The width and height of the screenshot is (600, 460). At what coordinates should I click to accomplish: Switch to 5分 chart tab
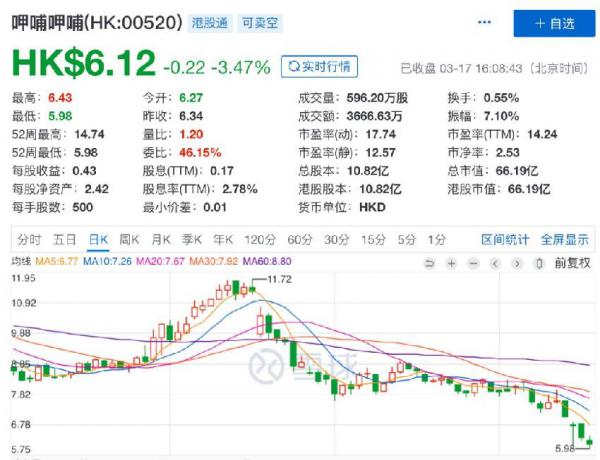(406, 240)
